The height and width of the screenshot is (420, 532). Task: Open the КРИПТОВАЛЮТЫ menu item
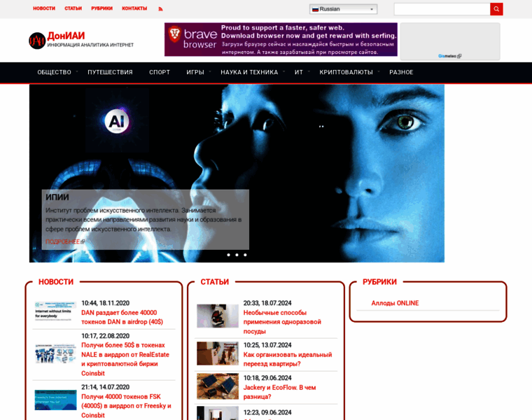[346, 72]
